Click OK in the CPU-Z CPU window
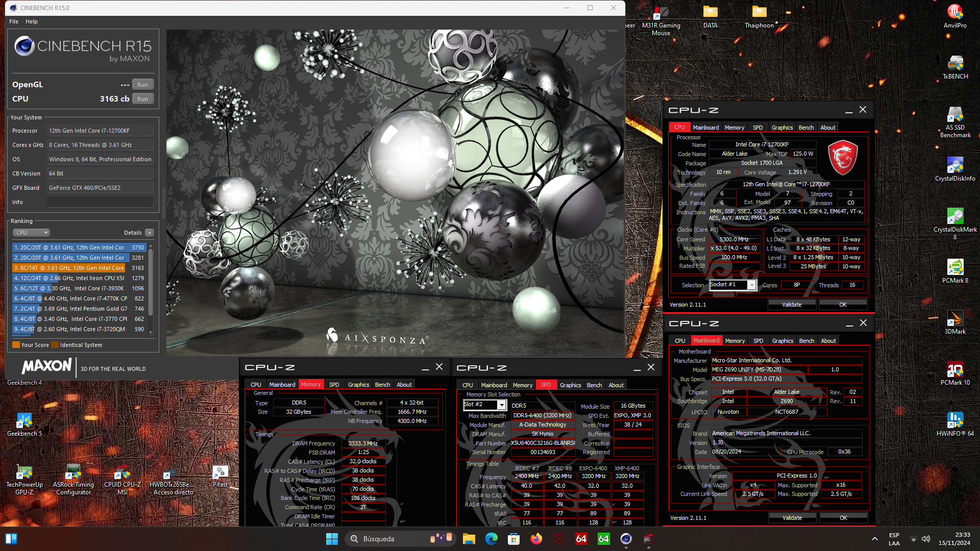980x551 pixels. tap(843, 305)
